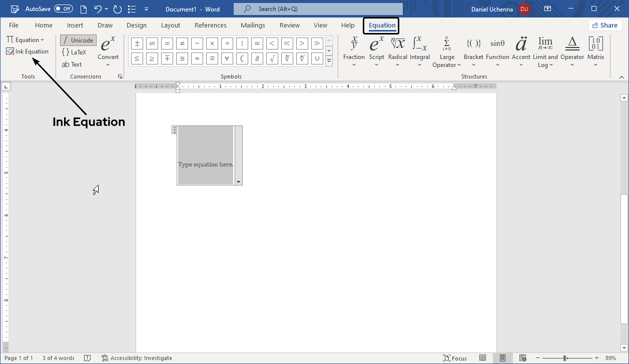Switch to the Insert ribbon tab
Image resolution: width=629 pixels, height=364 pixels.
(x=75, y=25)
